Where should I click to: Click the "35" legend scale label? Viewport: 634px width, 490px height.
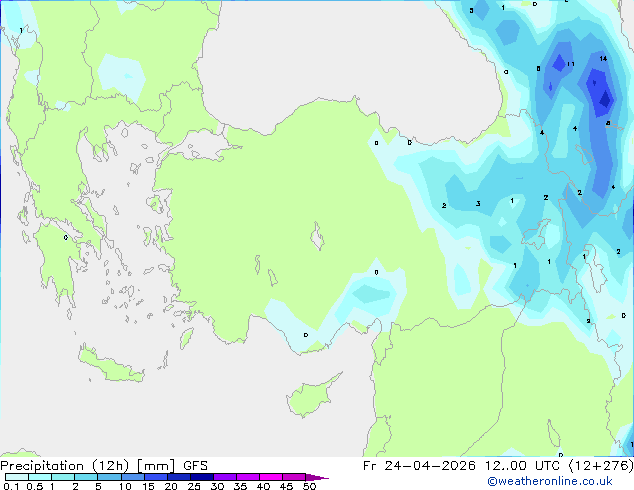(x=240, y=486)
